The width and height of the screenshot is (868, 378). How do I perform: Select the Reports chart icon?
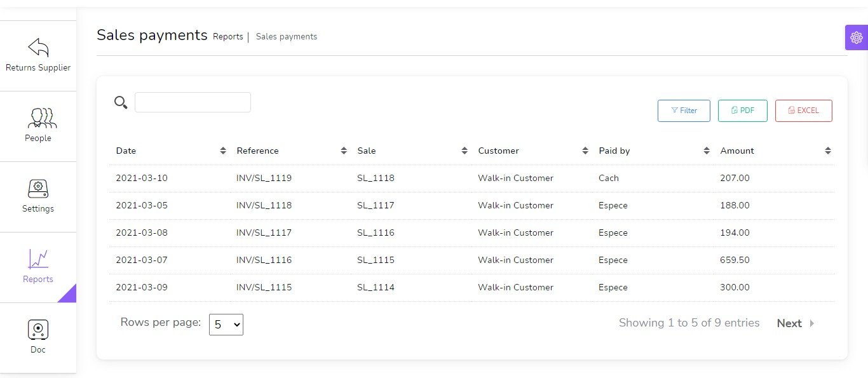pyautogui.click(x=38, y=259)
